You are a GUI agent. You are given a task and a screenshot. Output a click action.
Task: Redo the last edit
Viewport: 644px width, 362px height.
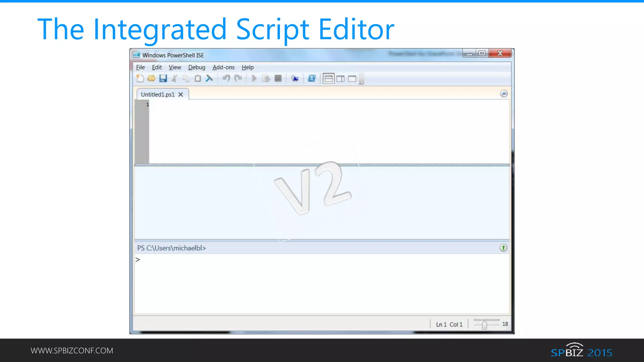(x=238, y=78)
